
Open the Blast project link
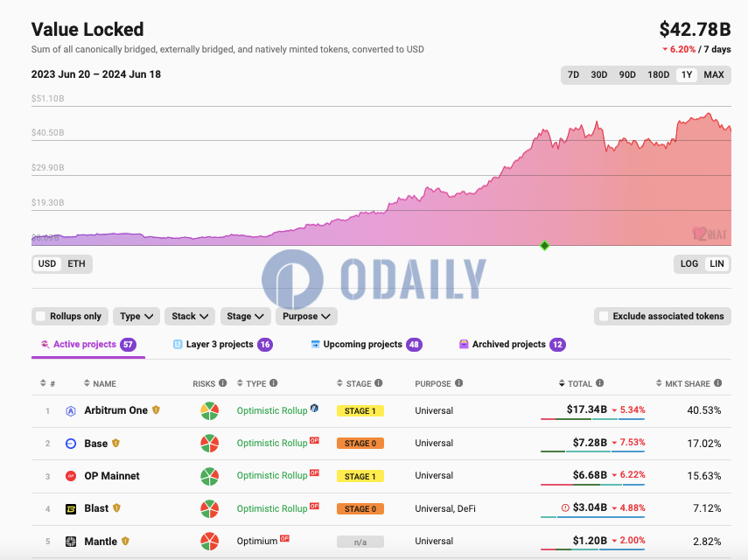coord(96,508)
